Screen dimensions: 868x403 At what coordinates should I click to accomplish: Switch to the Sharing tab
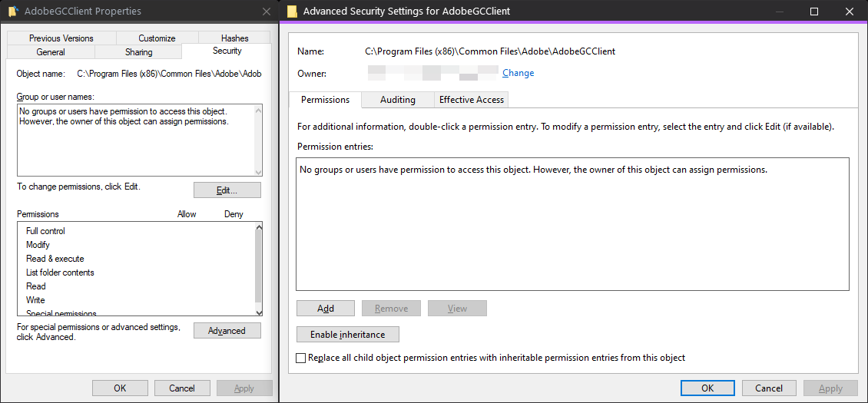[138, 52]
